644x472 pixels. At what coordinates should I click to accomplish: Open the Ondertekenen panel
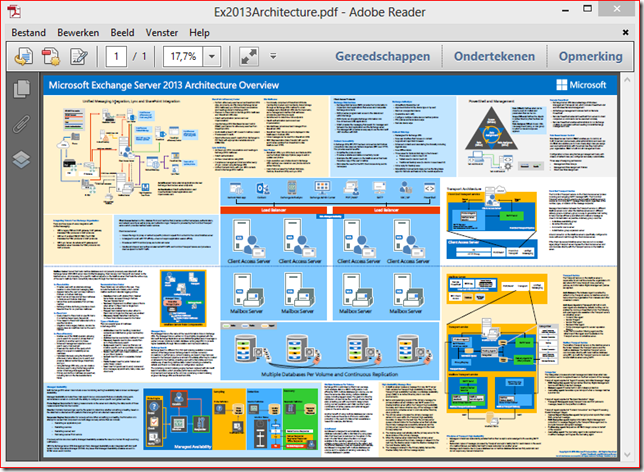point(494,56)
